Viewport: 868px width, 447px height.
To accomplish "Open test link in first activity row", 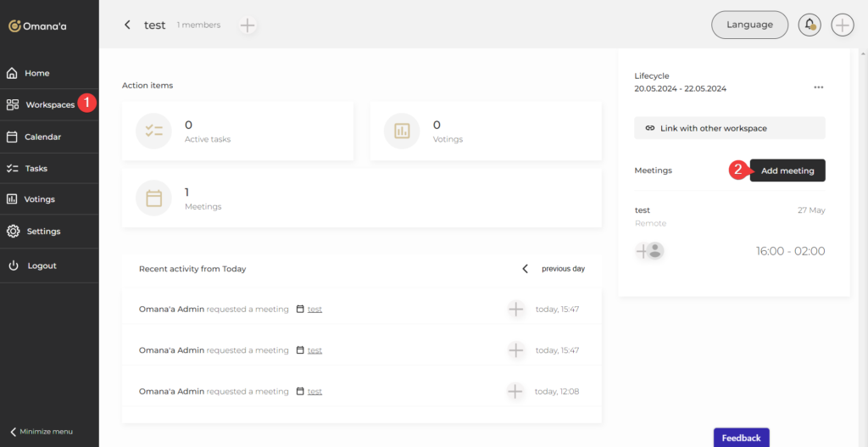I will [314, 309].
